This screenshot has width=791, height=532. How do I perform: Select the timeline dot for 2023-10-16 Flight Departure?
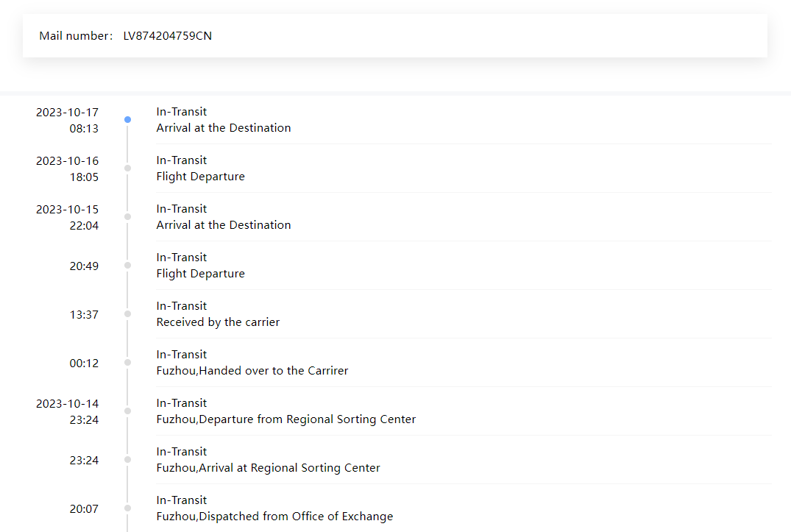127,168
